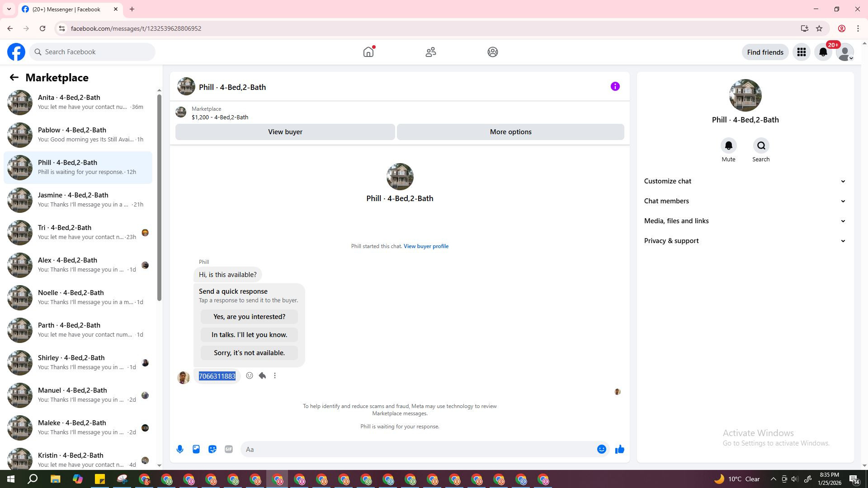The width and height of the screenshot is (868, 488).
Task: Open the Chrome profile icon
Action: (842, 28)
